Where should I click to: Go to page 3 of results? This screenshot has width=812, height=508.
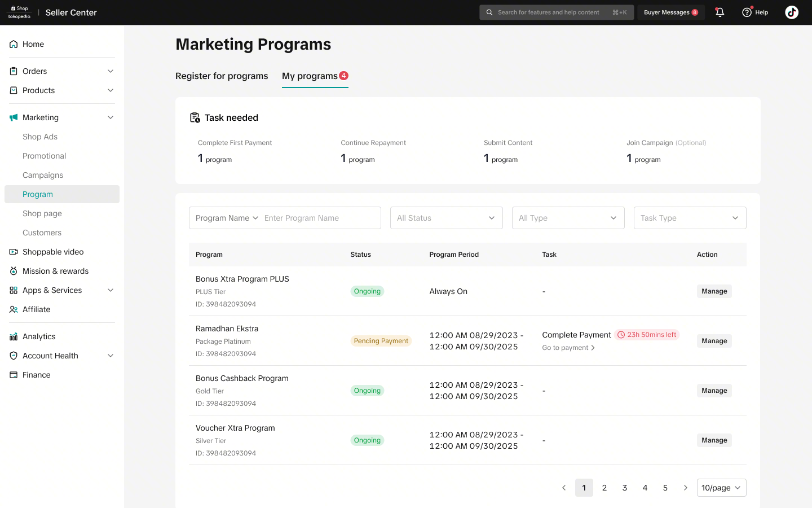pos(625,488)
